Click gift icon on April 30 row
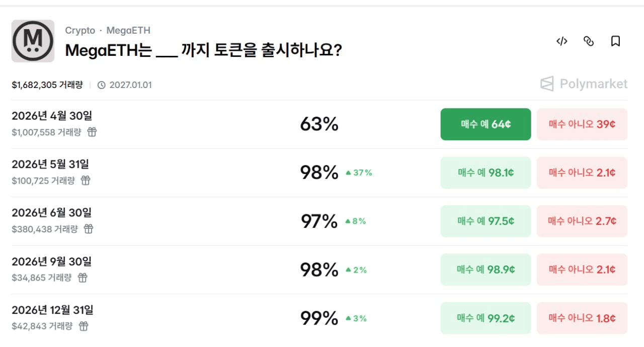This screenshot has width=644, height=347. (x=92, y=132)
